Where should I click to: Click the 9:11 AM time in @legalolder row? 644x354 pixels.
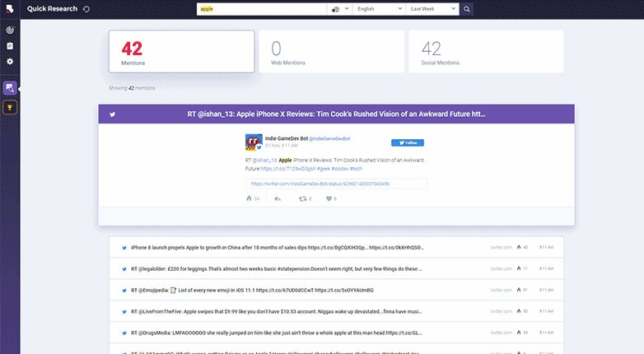pyautogui.click(x=546, y=268)
